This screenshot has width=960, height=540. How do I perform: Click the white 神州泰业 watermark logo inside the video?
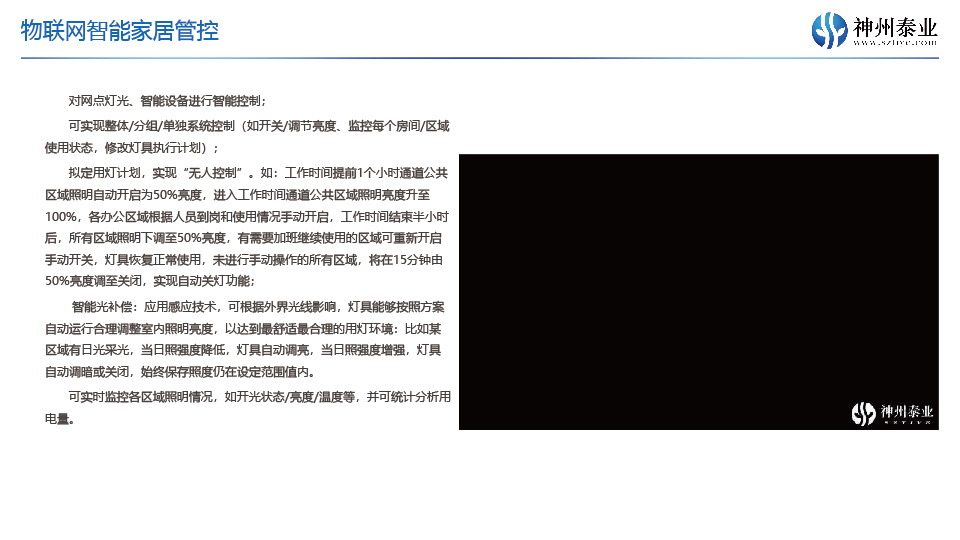point(892,413)
